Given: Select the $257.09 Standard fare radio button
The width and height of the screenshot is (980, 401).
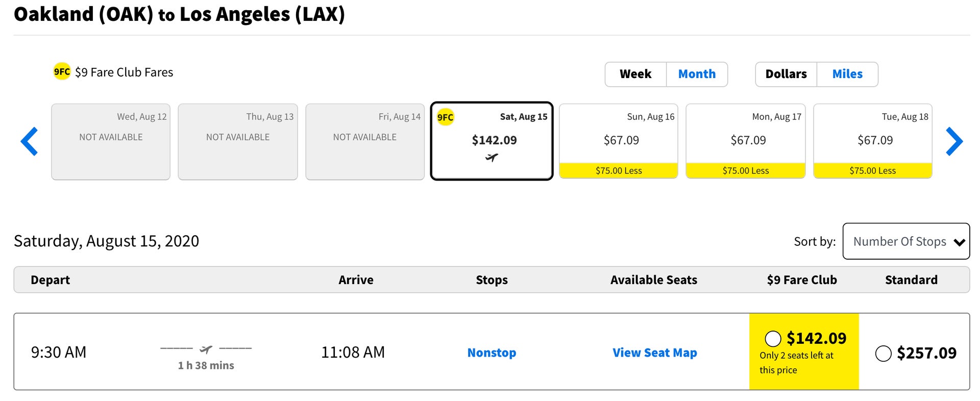Looking at the screenshot, I should pyautogui.click(x=883, y=353).
